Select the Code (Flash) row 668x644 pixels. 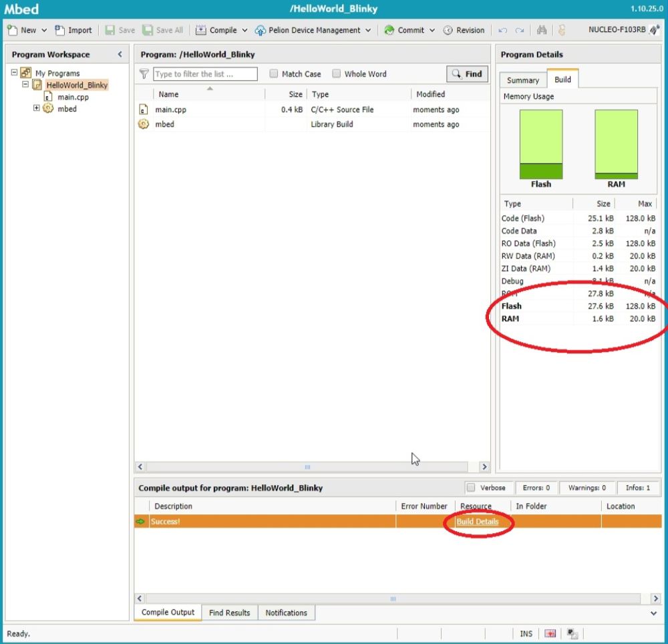pyautogui.click(x=578, y=218)
